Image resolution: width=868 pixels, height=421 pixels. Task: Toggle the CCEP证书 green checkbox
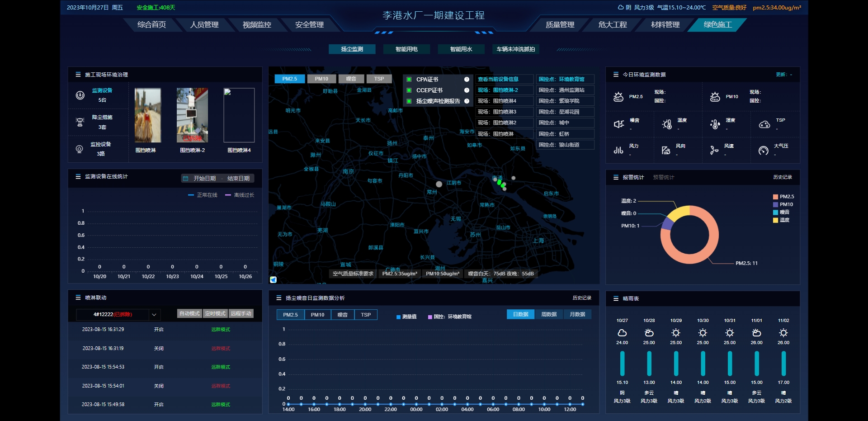[x=409, y=90]
